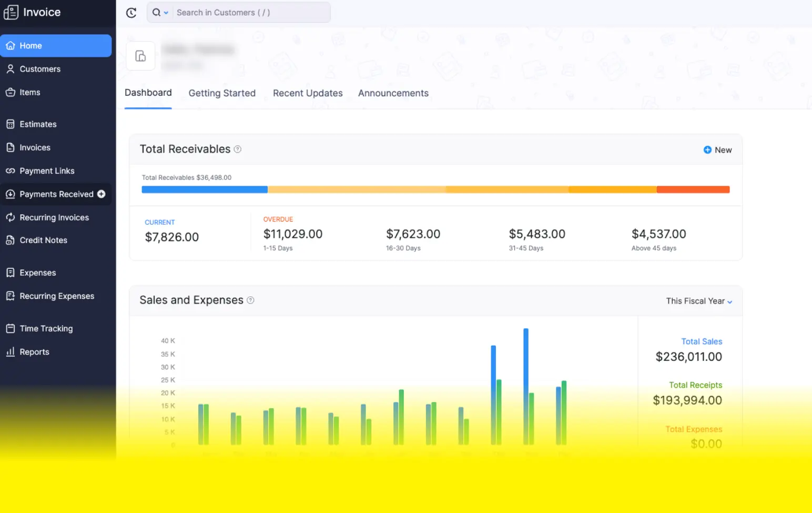
Task: Click the overdue 1-15 Days amount
Action: point(292,234)
